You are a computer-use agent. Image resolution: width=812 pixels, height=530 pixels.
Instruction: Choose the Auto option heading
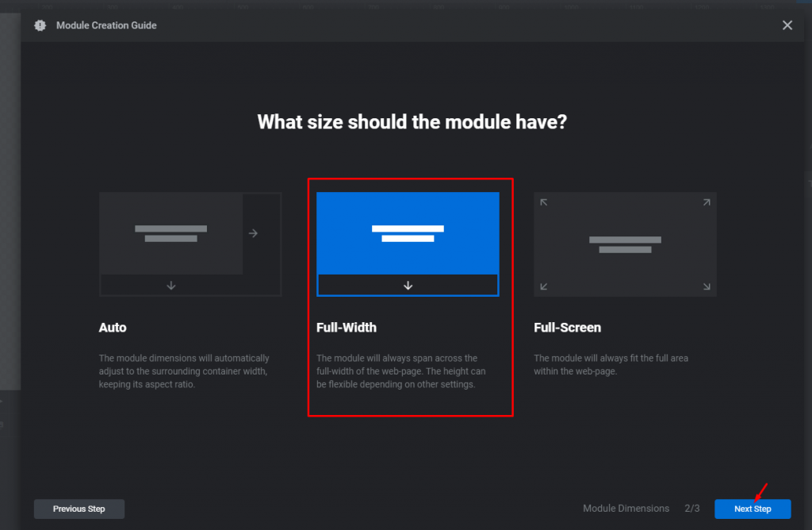coord(113,328)
